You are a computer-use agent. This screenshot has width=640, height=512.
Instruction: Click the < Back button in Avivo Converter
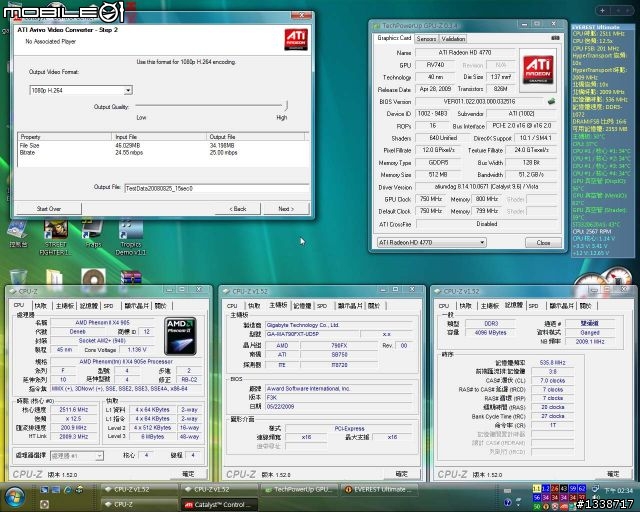[238, 209]
